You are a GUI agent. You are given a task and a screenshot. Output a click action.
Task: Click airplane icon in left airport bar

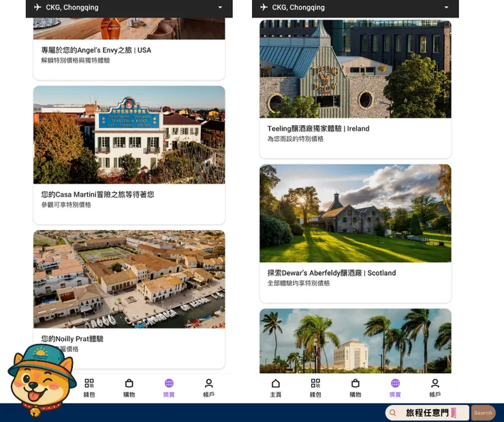pyautogui.click(x=37, y=7)
